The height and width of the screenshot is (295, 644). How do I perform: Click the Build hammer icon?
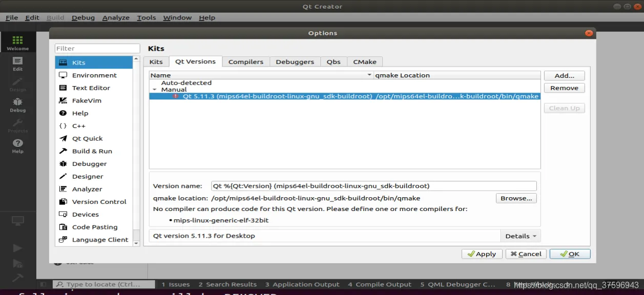pyautogui.click(x=18, y=278)
